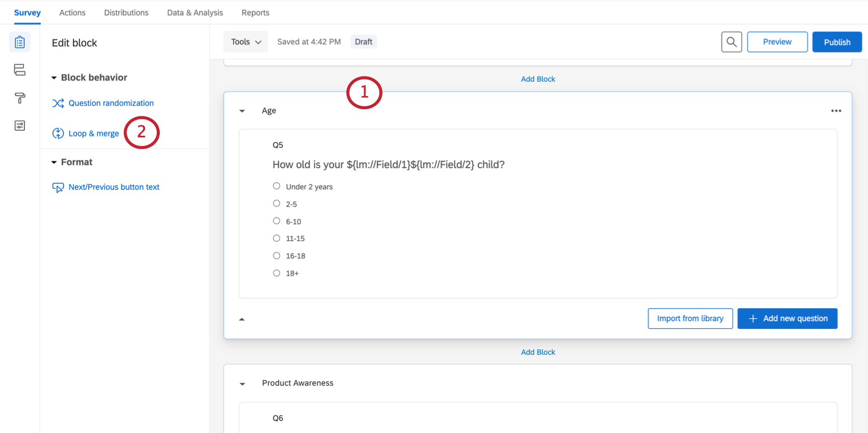The image size is (868, 433).
Task: Click Next/Previous button text link
Action: click(x=114, y=187)
